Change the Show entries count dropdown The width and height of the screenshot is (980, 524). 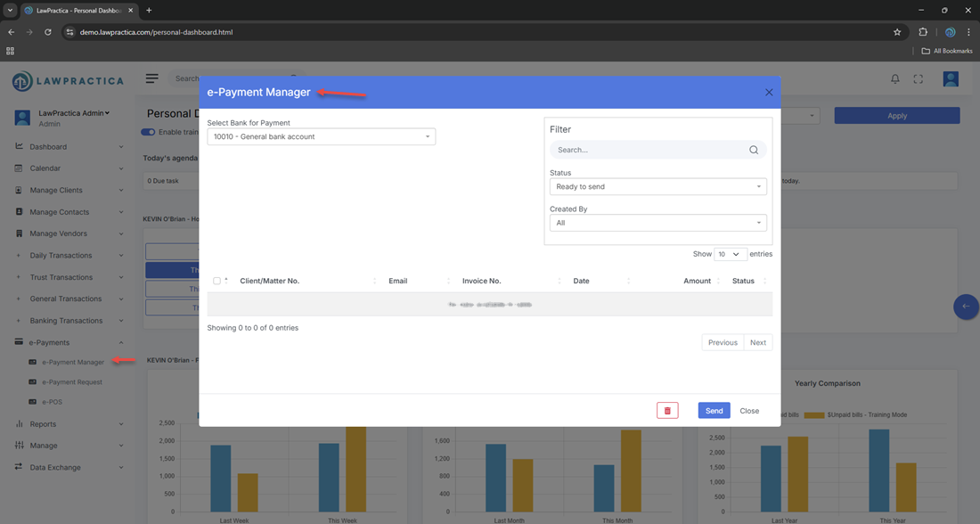click(x=730, y=255)
